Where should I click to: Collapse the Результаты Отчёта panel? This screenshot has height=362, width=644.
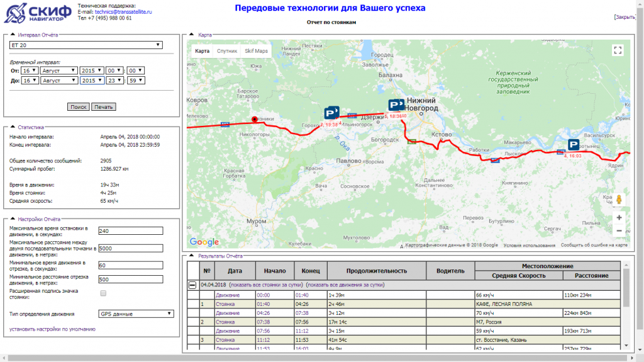[191, 256]
